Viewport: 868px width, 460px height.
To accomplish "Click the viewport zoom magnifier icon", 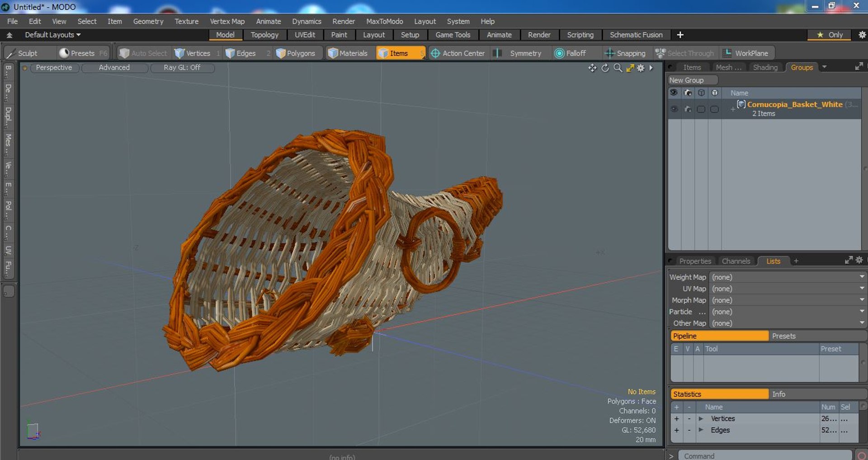I will coord(618,68).
